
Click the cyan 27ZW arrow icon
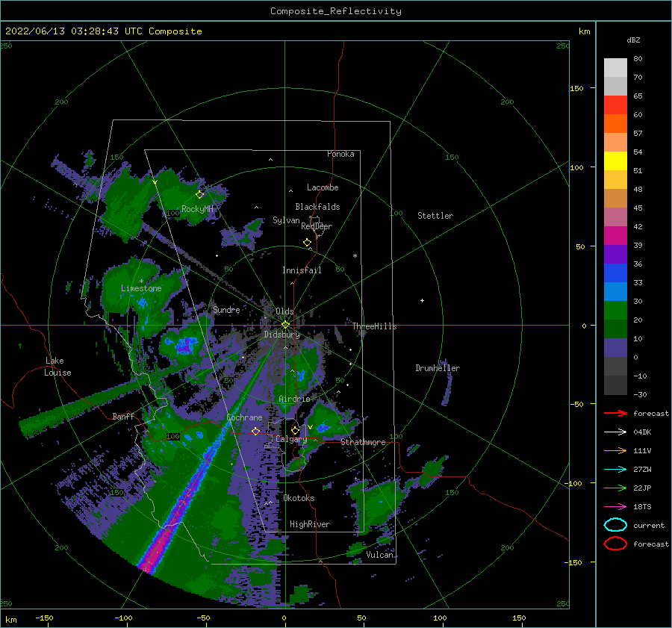tap(615, 470)
